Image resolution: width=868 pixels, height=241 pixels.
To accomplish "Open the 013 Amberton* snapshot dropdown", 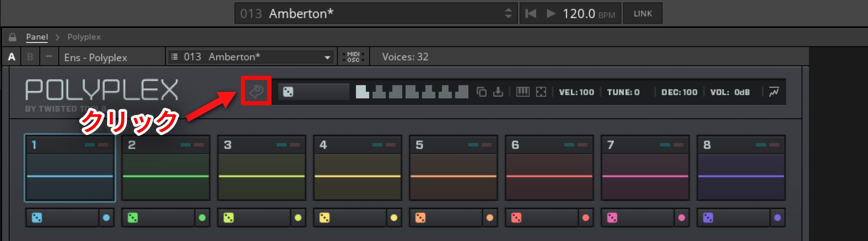I will pyautogui.click(x=251, y=57).
